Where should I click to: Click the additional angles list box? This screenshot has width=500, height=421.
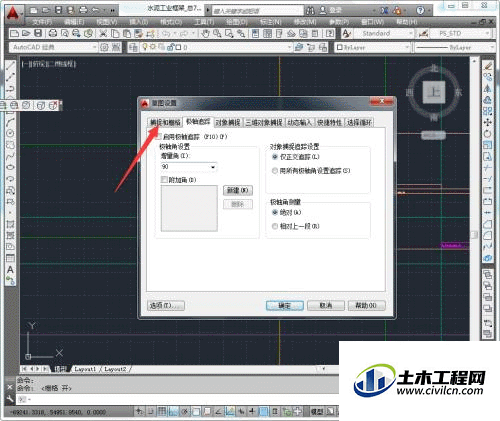[x=189, y=208]
